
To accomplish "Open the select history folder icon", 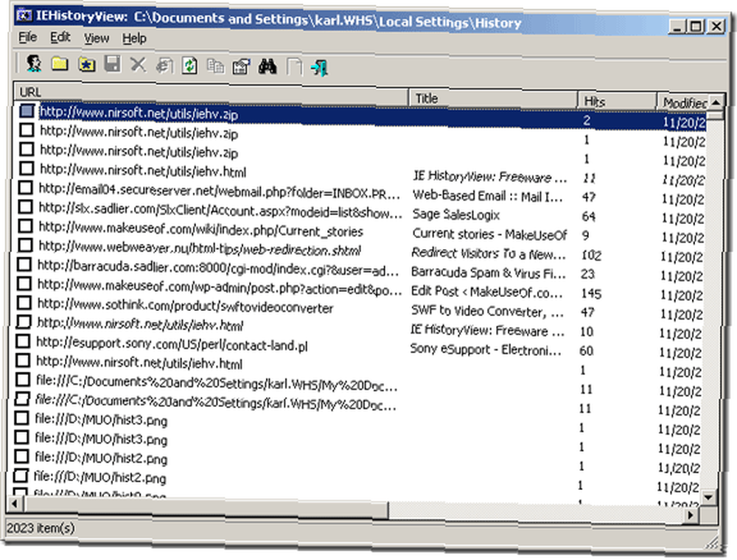I will coord(60,63).
